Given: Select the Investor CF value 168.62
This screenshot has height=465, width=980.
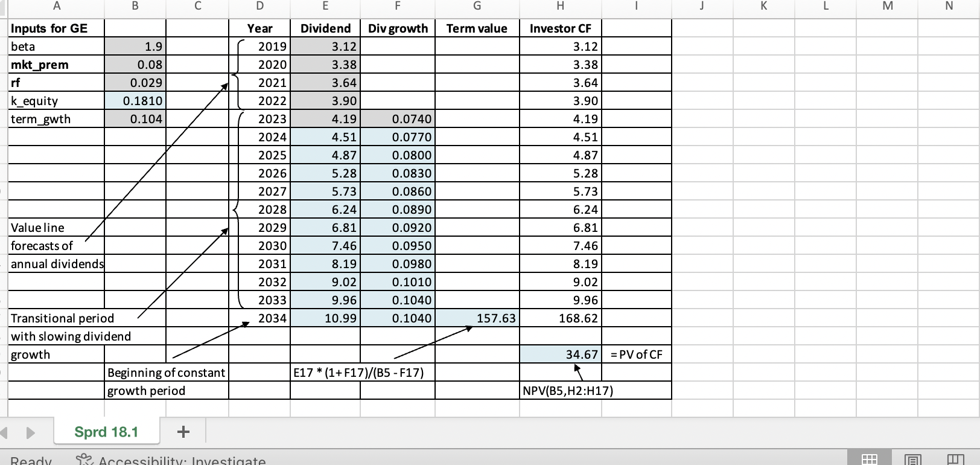Looking at the screenshot, I should click(561, 318).
